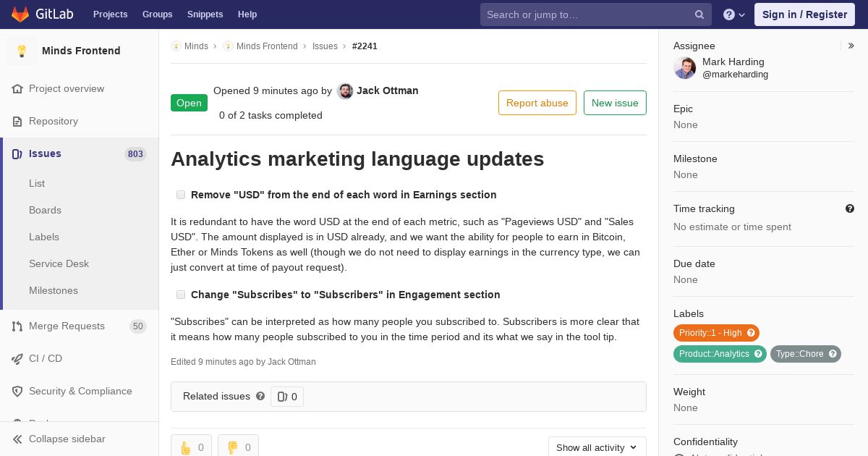
Task: Click the thumbs up reaction
Action: (x=191, y=447)
